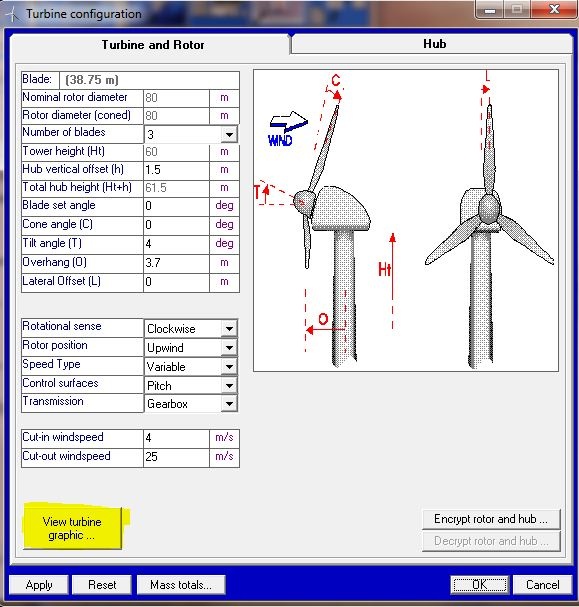579x607 pixels.
Task: Apply the turbine configuration changes
Action: click(39, 585)
